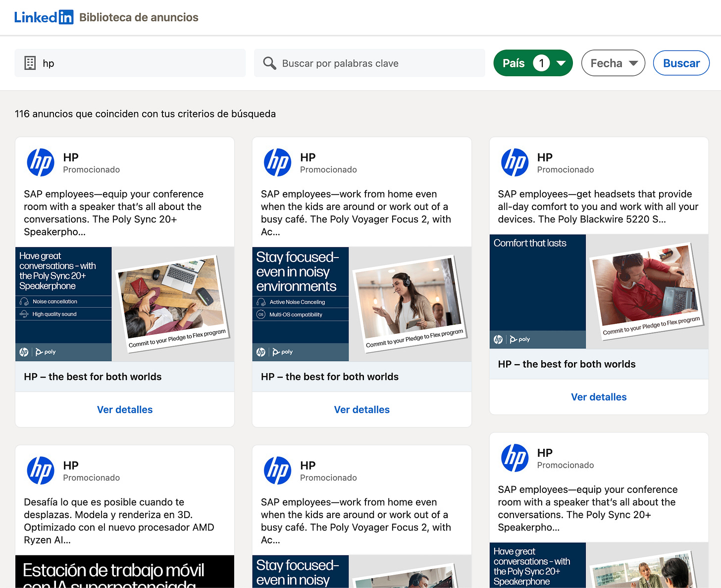Viewport: 721px width, 588px height.
Task: Open the Fecha filter dropdown
Action: click(613, 63)
